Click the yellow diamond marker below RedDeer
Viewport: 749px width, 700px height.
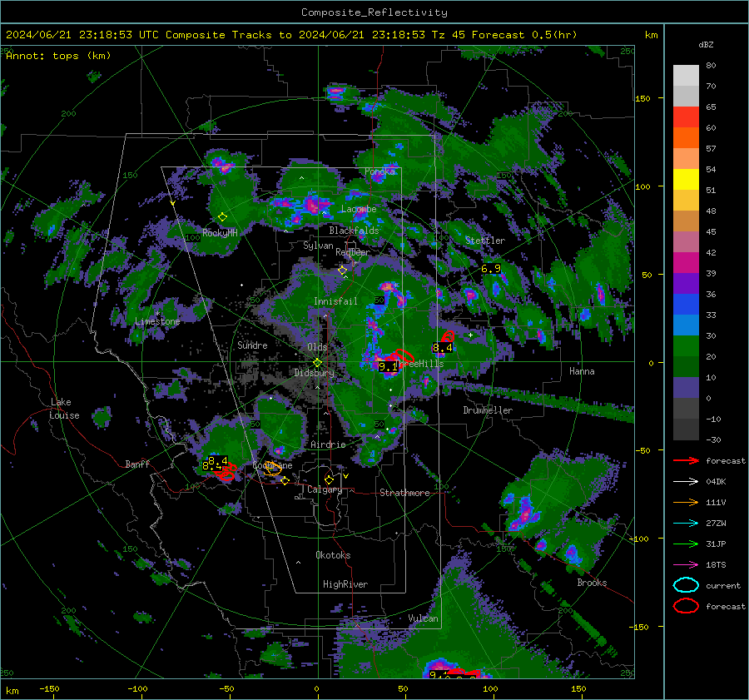click(x=343, y=271)
